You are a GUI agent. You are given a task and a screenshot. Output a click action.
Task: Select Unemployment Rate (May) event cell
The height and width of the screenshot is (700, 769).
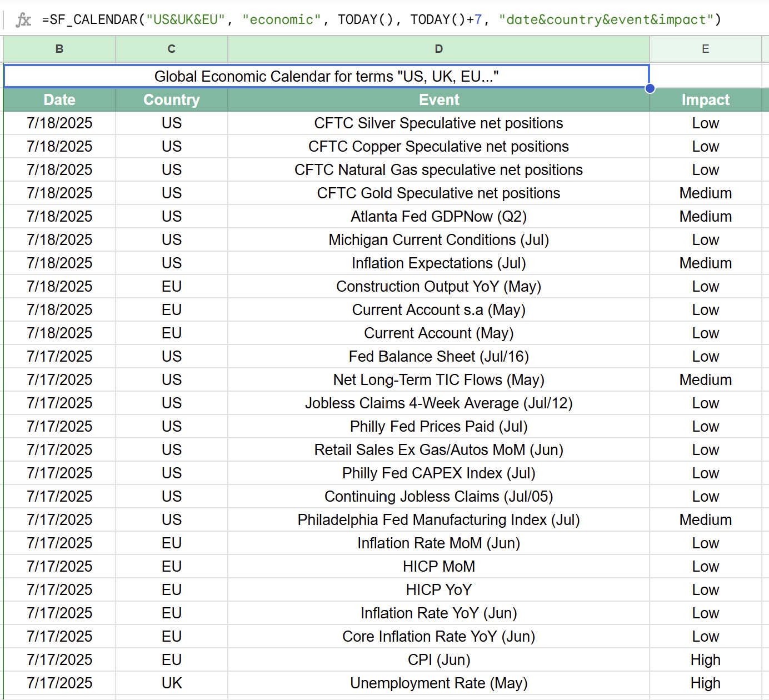tap(438, 683)
